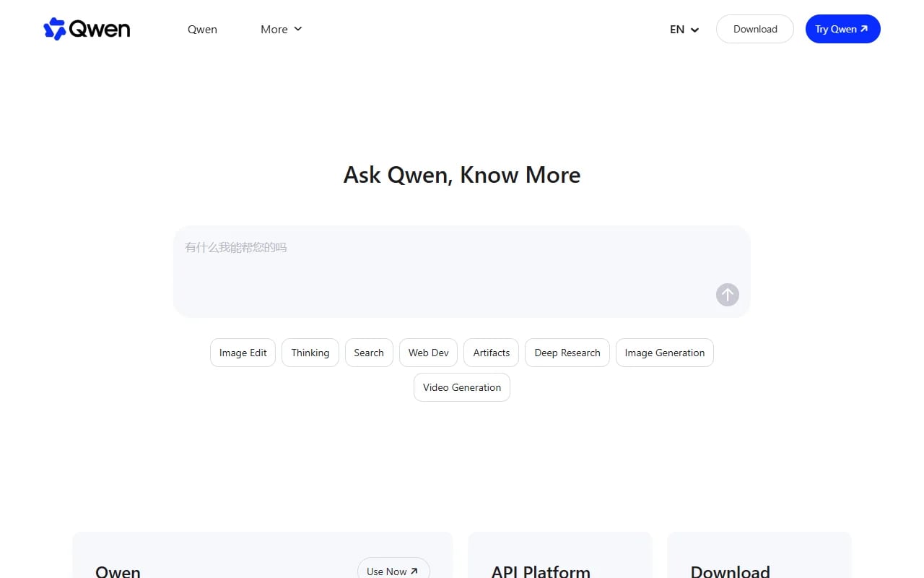Open the EN language selector

(x=684, y=30)
